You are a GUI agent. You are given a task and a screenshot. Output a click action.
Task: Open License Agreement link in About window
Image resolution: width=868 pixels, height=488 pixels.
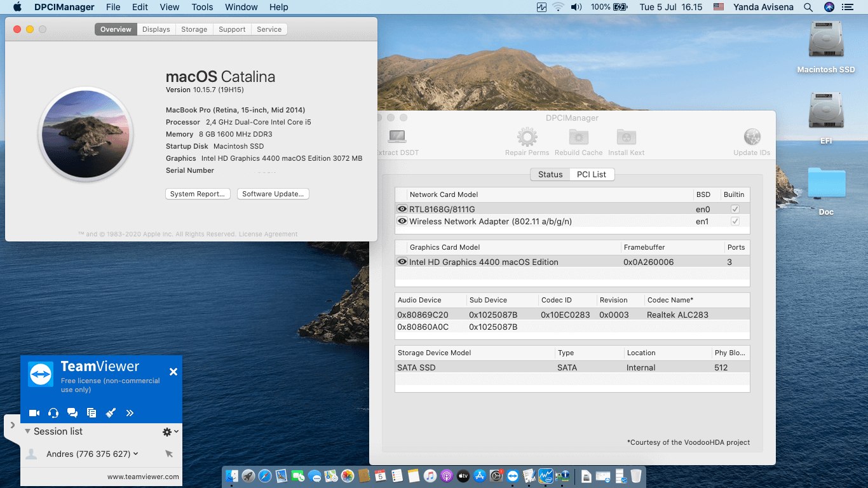click(268, 234)
